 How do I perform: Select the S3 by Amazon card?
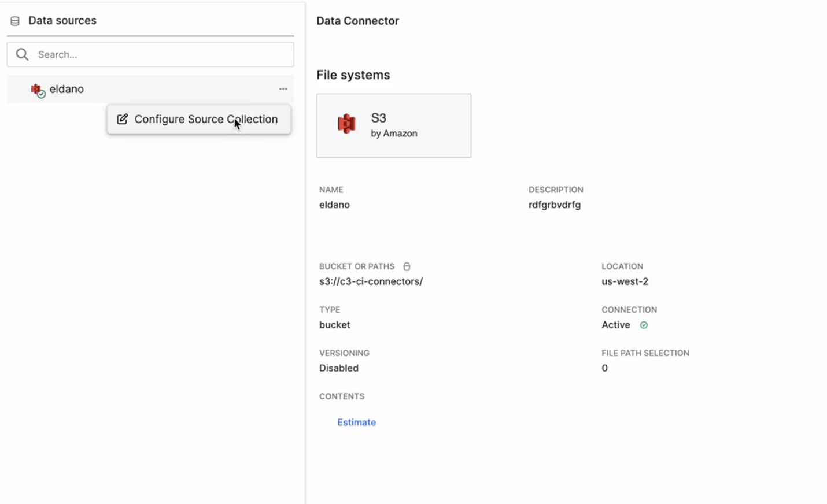click(393, 125)
